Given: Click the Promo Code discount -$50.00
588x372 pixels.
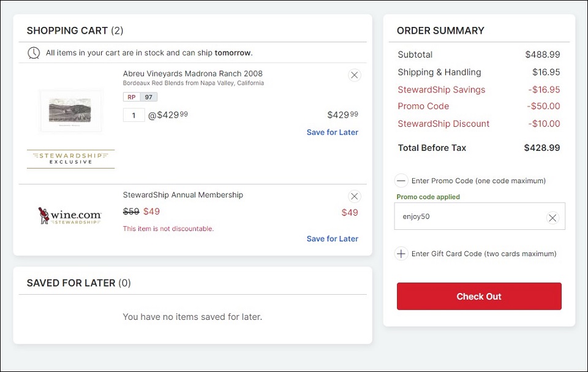Looking at the screenshot, I should point(543,106).
